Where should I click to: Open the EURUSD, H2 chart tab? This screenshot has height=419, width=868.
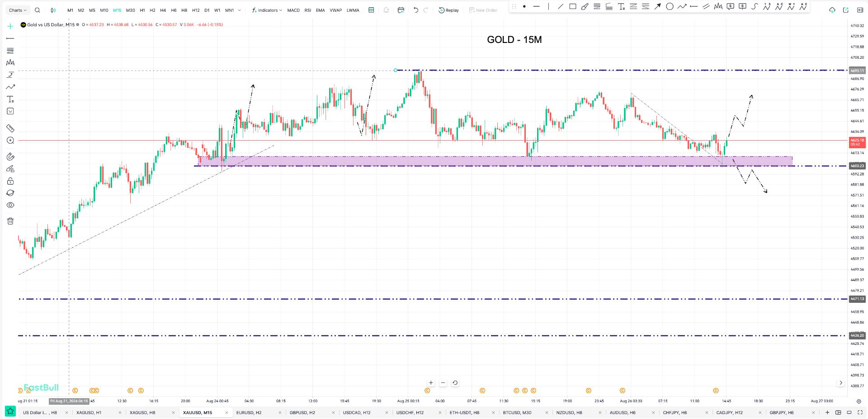pyautogui.click(x=249, y=412)
